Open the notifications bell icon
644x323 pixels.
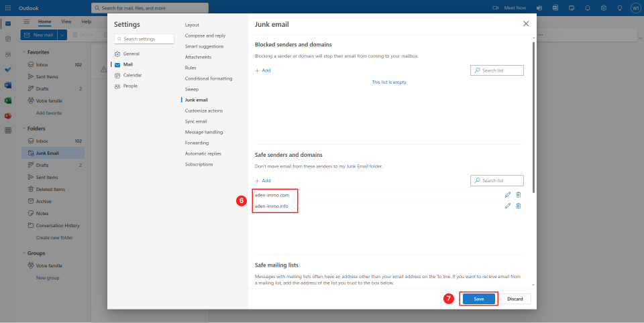588,8
